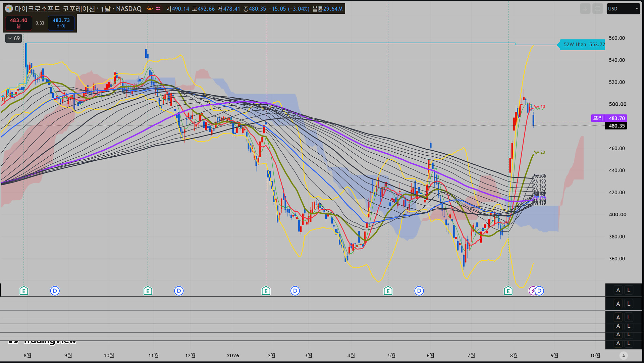
Task: Open the earnings E marker just before 5월
Action: pyautogui.click(x=388, y=291)
